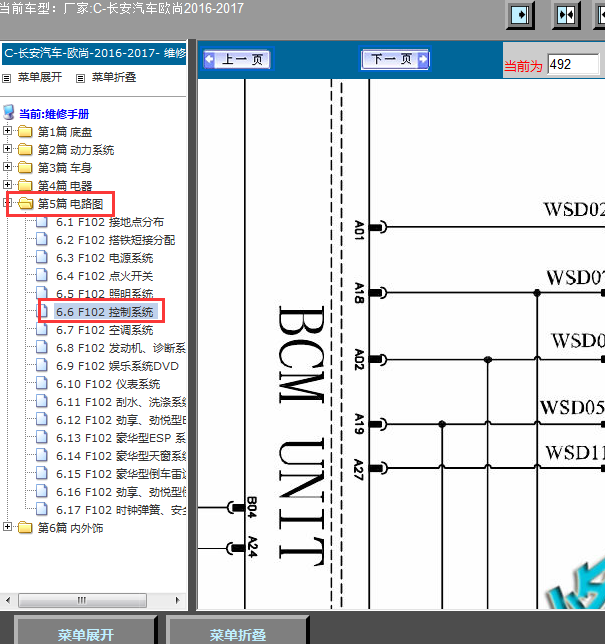Click the BCM UNIT label in the diagram
The image size is (605, 644).
point(301,437)
